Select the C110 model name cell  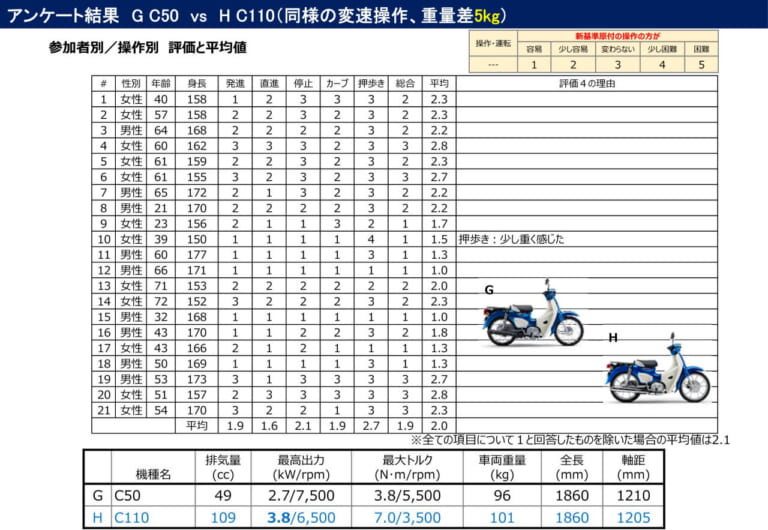[131, 517]
